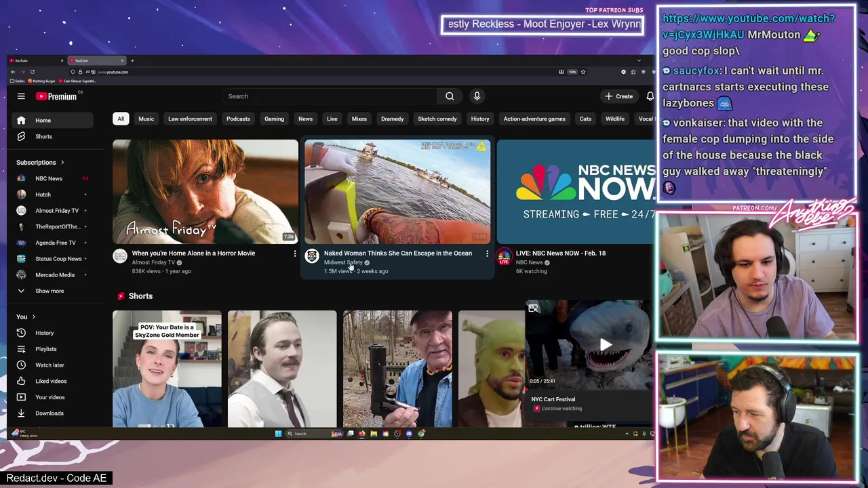Select the Wildlife chip
Image resolution: width=868 pixels, height=488 pixels.
point(615,119)
